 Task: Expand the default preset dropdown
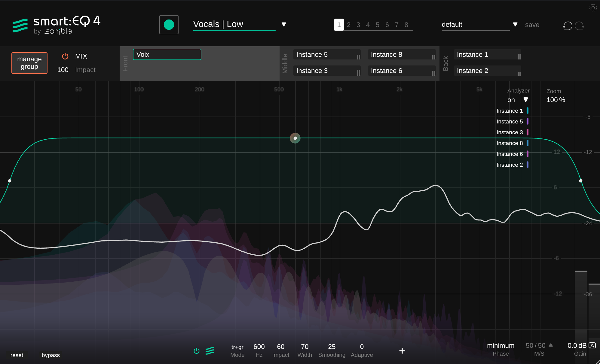515,24
